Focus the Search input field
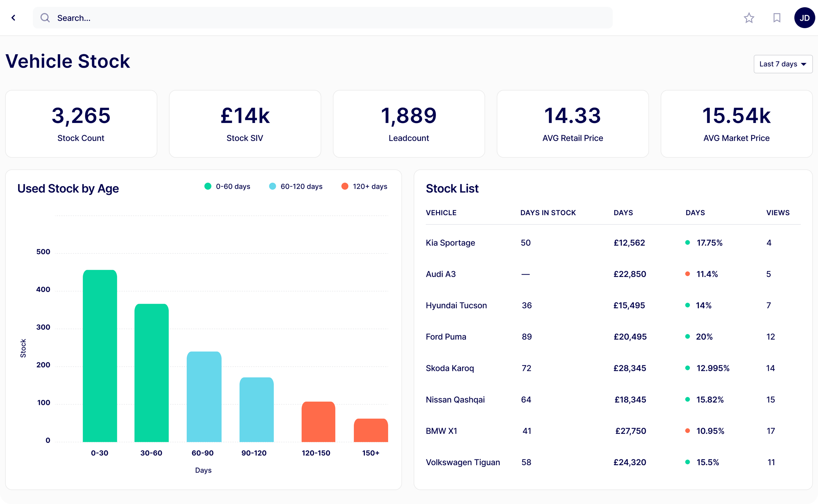Viewport: 818px width, 504px height. (320, 18)
